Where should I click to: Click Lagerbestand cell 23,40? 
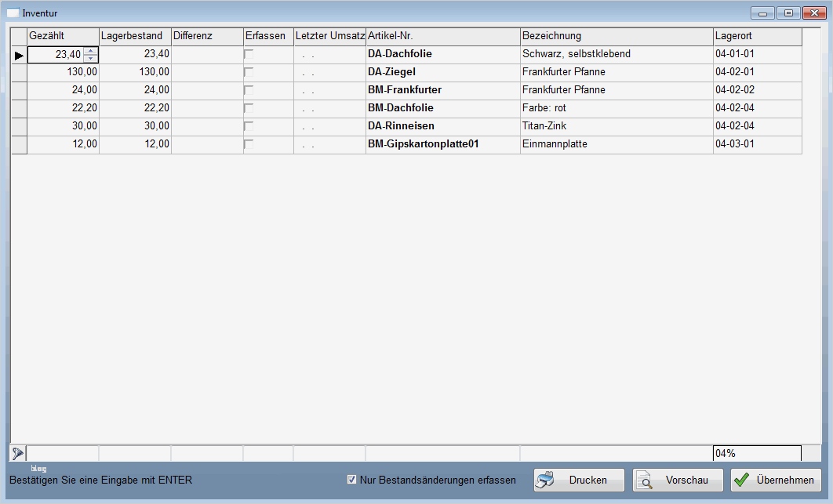[136, 54]
